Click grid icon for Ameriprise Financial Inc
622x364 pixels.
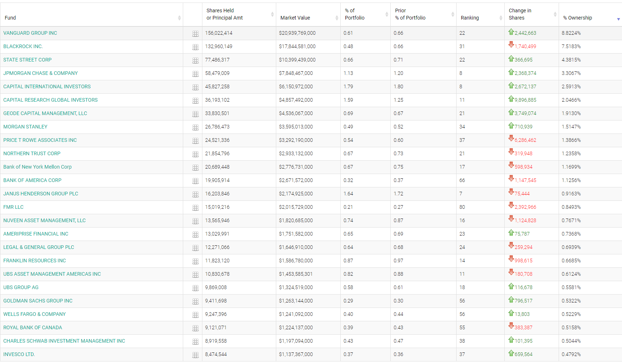click(x=196, y=234)
